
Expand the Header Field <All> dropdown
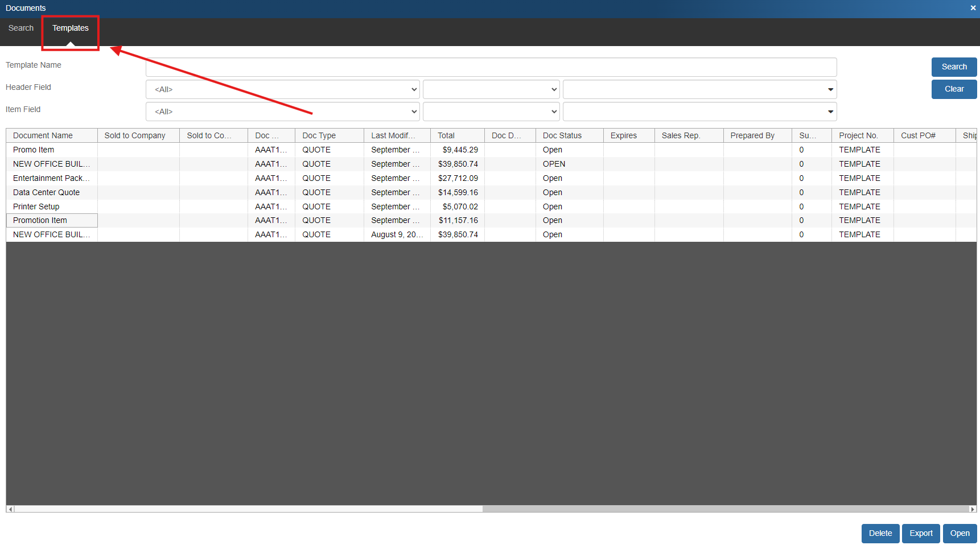(x=282, y=89)
